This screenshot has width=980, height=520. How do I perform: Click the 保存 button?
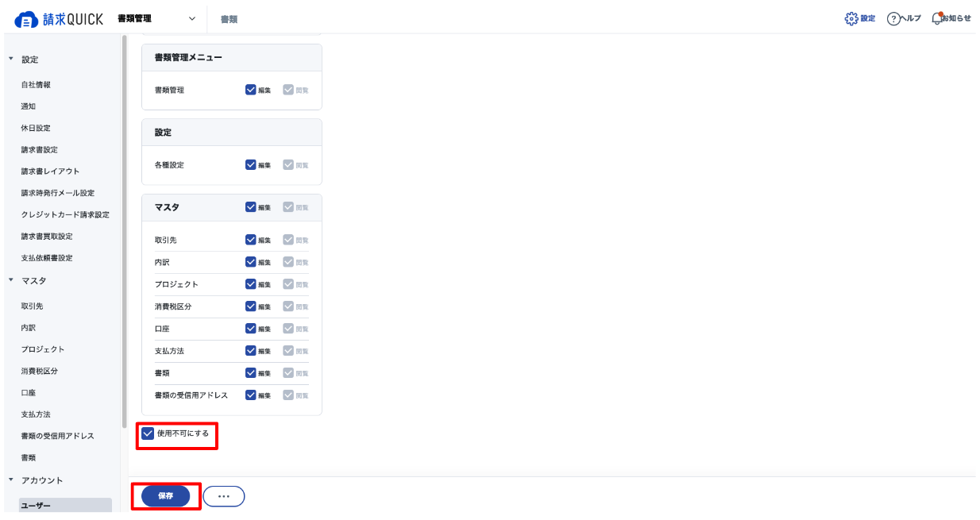[166, 496]
